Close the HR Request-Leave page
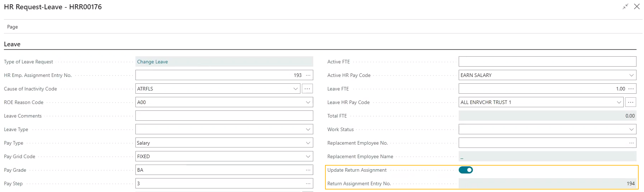The width and height of the screenshot is (644, 192). pos(637,7)
